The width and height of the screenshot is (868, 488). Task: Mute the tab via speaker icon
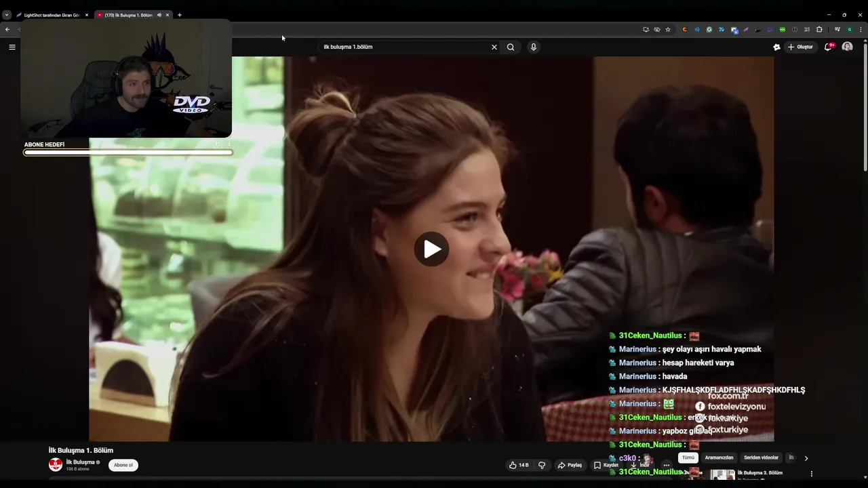159,15
